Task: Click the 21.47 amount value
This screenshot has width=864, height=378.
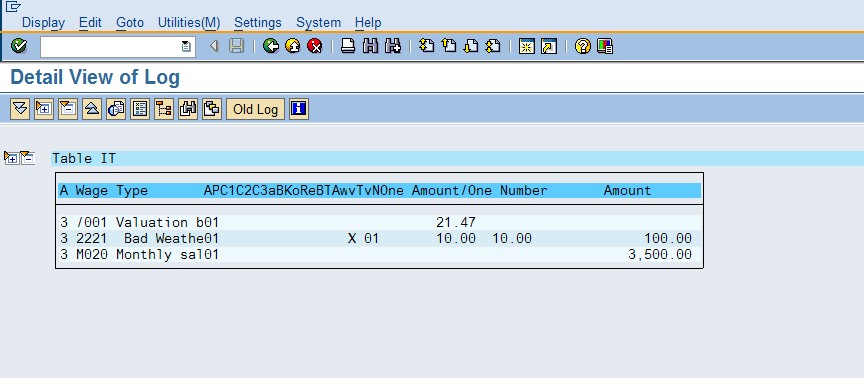Action: pos(456,223)
